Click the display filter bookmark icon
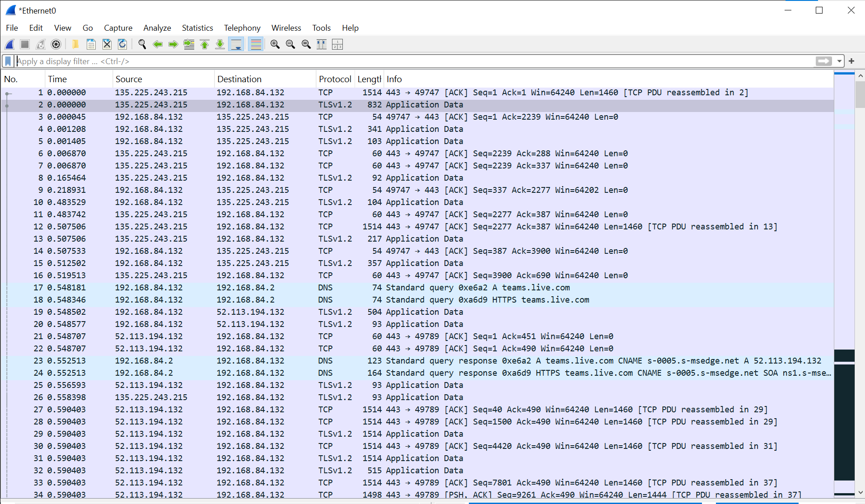The width and height of the screenshot is (865, 504). coord(8,61)
